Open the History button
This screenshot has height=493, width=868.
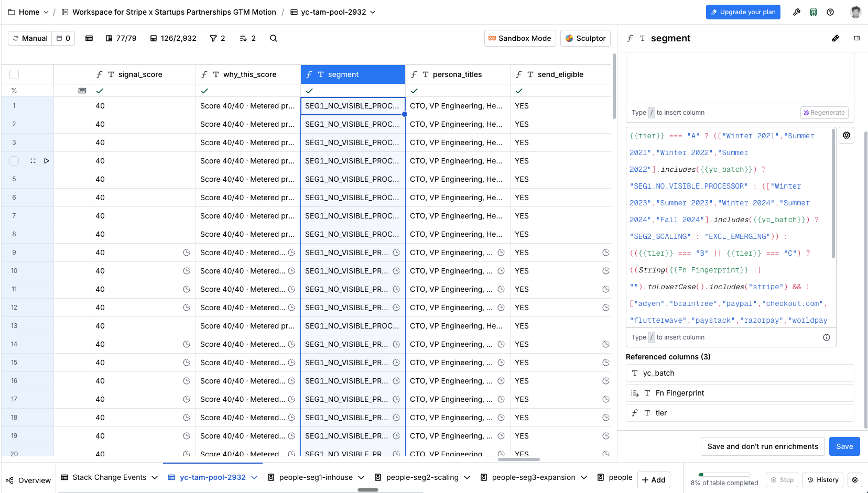(823, 480)
